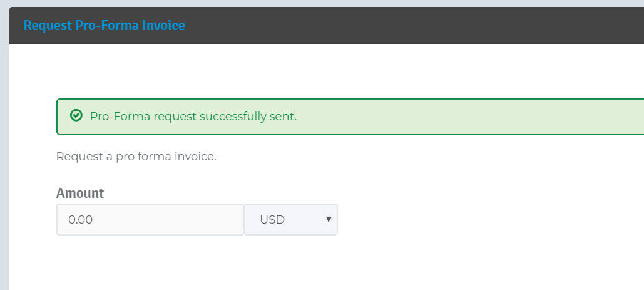Click "successfully sent" in the alert message
The image size is (644, 290).
tap(248, 117)
